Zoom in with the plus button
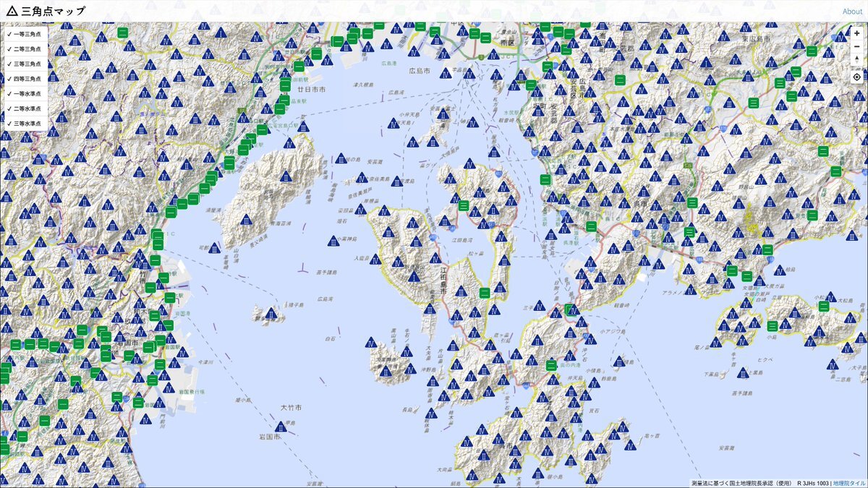The image size is (868, 488). coord(856,33)
